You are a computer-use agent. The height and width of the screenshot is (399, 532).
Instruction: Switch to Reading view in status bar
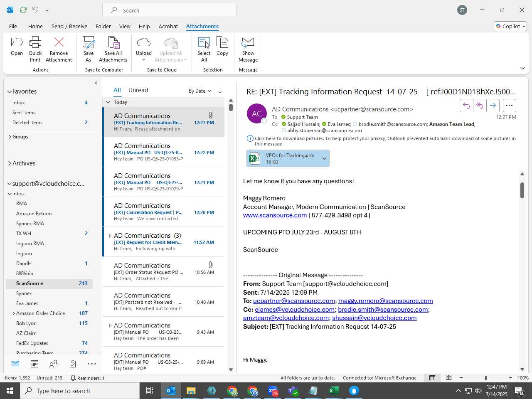coord(448,378)
